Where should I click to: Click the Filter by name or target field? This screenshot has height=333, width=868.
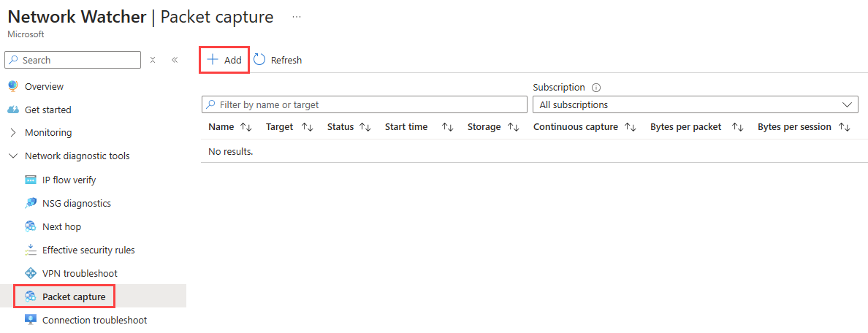click(x=365, y=104)
